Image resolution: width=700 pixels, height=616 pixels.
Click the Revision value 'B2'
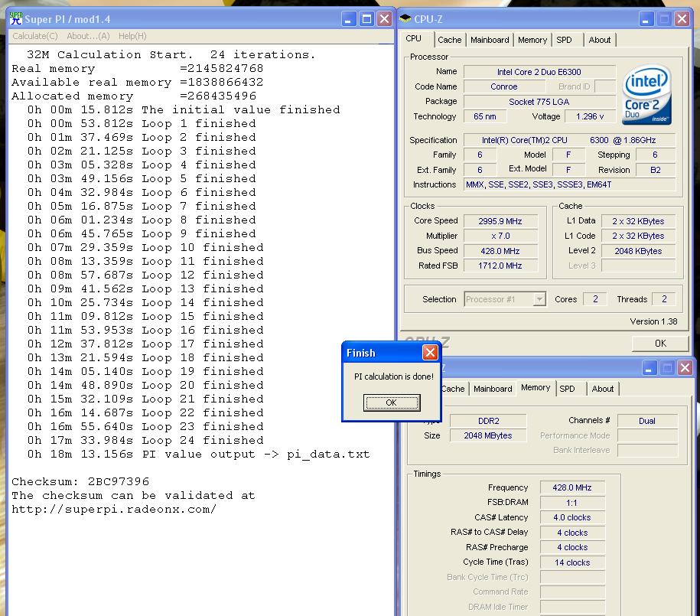tap(655, 170)
